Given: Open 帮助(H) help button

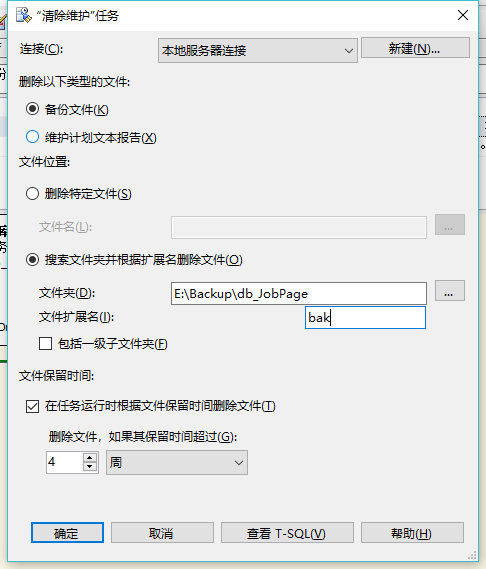Looking at the screenshot, I should (x=412, y=533).
